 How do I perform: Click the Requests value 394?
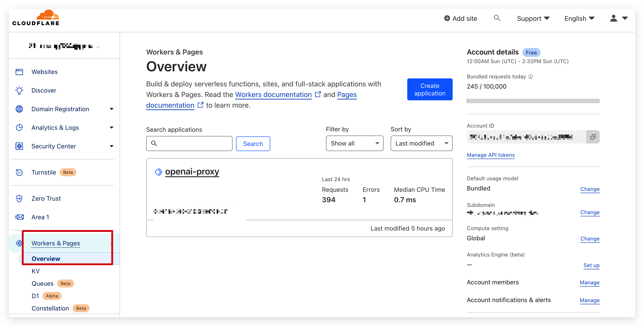328,200
